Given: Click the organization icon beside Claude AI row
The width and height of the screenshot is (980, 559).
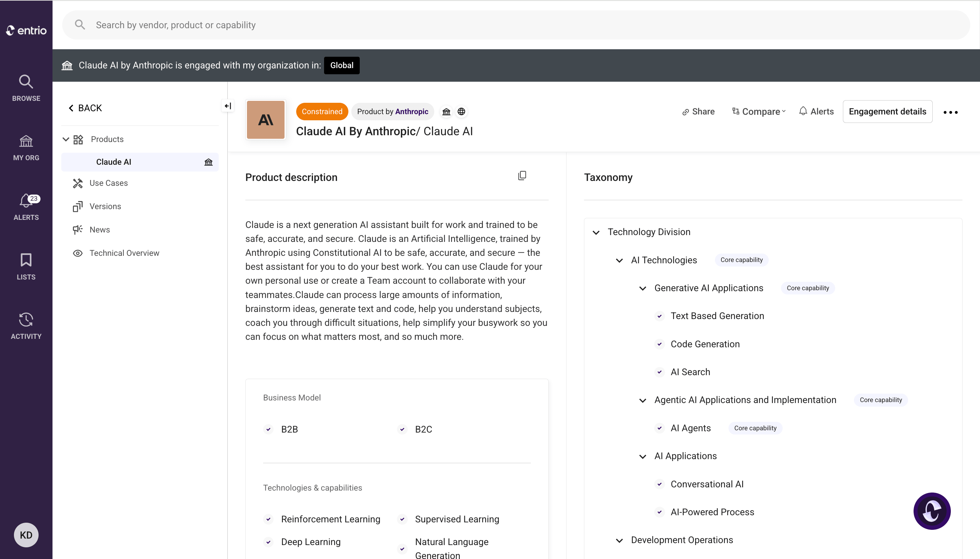Looking at the screenshot, I should [x=208, y=162].
